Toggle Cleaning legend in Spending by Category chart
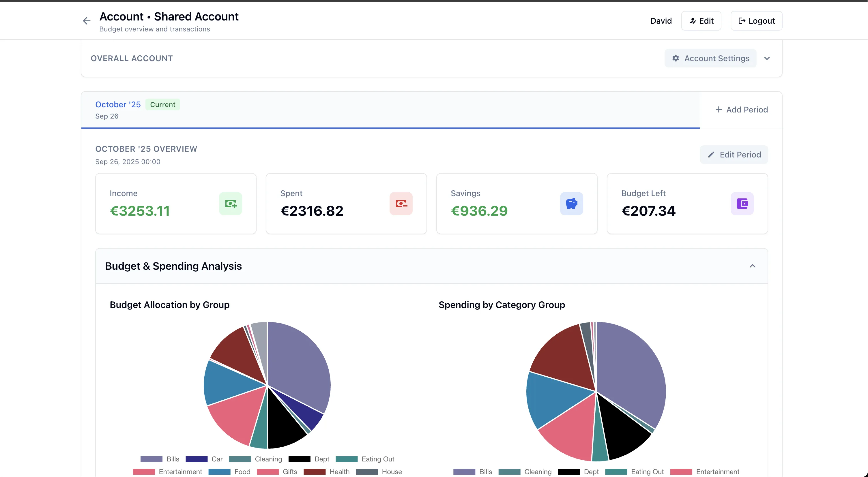 coord(525,472)
